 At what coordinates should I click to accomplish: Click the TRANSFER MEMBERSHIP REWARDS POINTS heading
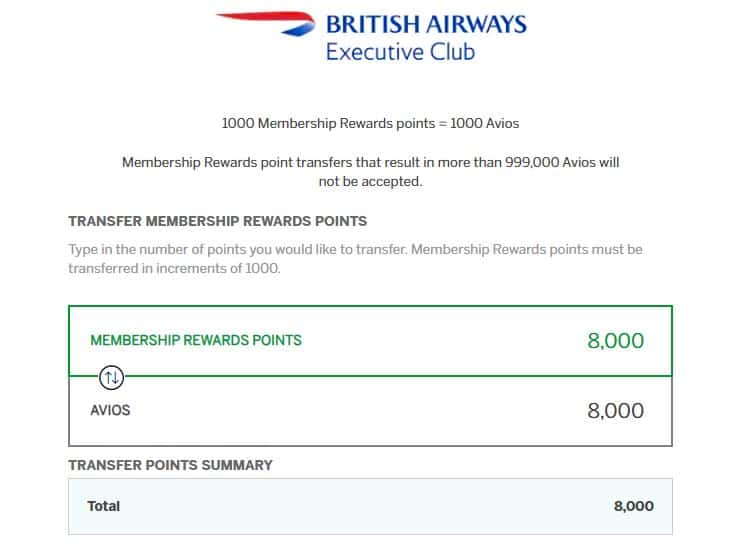coord(217,221)
